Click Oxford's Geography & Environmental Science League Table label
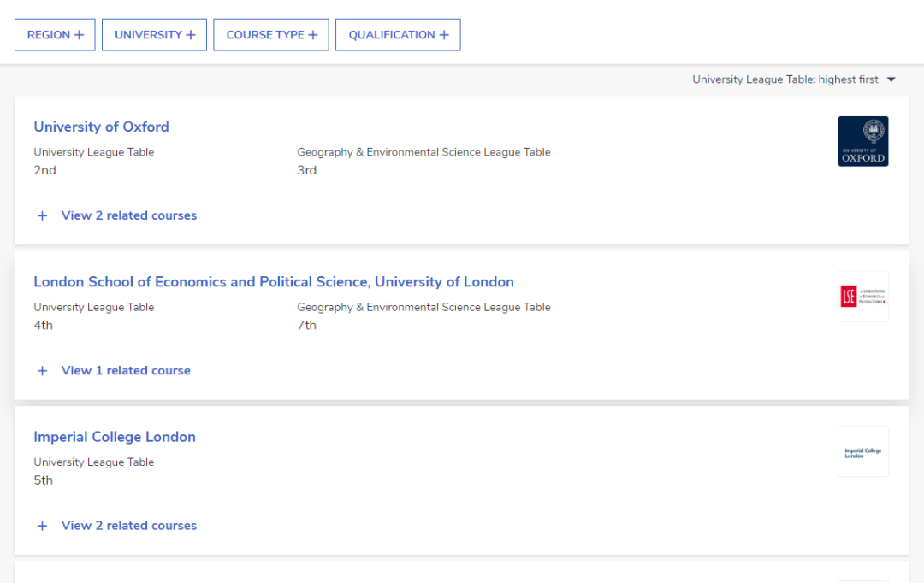The image size is (924, 583). pos(423,152)
